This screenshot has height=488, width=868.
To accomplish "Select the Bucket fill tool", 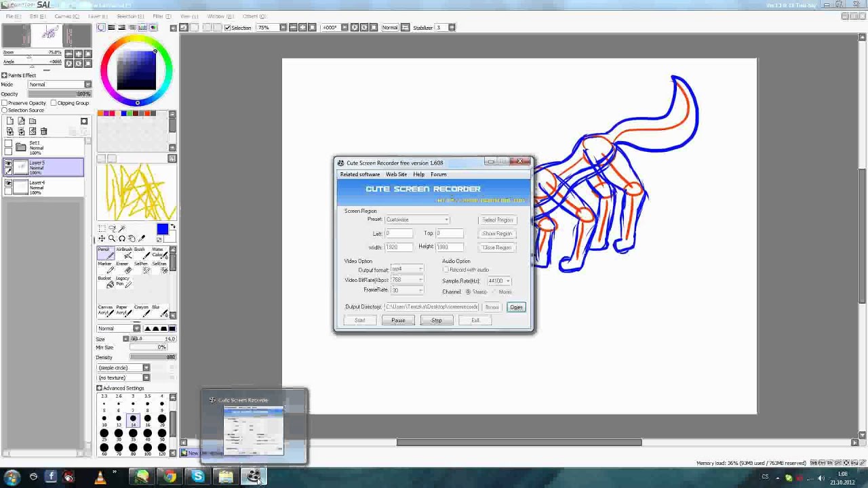I will pos(106,281).
